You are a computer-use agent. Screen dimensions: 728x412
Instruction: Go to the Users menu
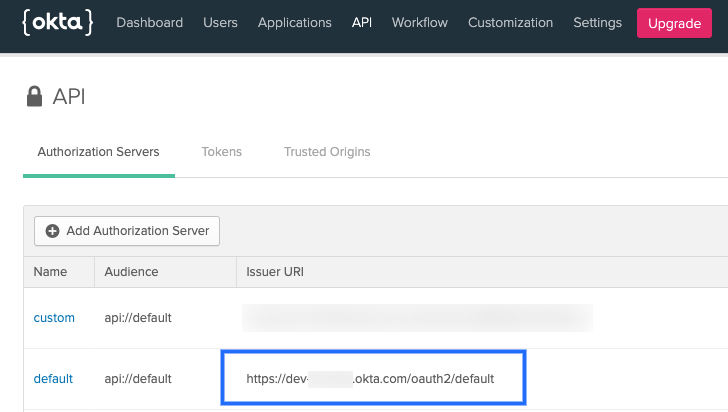click(x=220, y=22)
